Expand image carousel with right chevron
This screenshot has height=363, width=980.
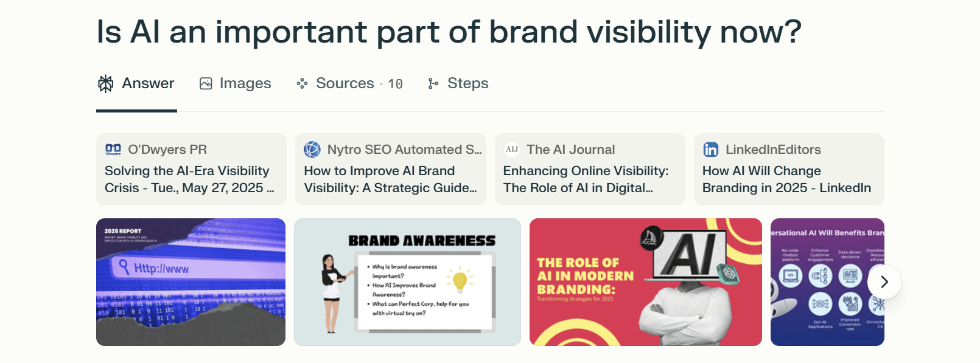[884, 282]
